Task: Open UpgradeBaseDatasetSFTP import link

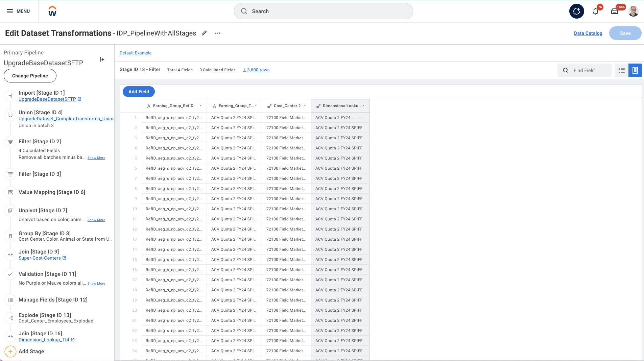Action: 47,99
